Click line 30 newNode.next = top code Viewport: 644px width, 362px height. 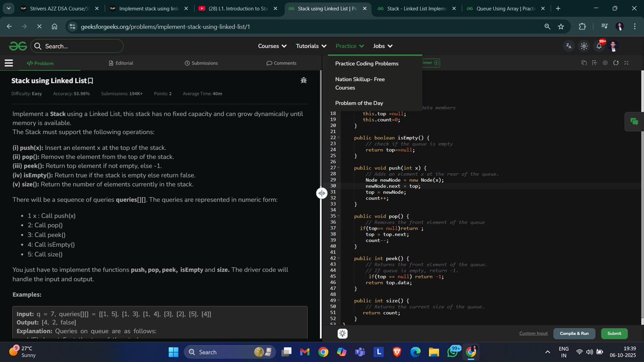click(x=393, y=186)
